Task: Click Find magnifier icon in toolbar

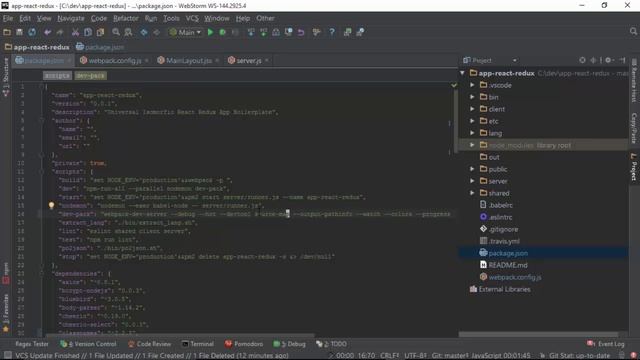Action: coord(116,32)
